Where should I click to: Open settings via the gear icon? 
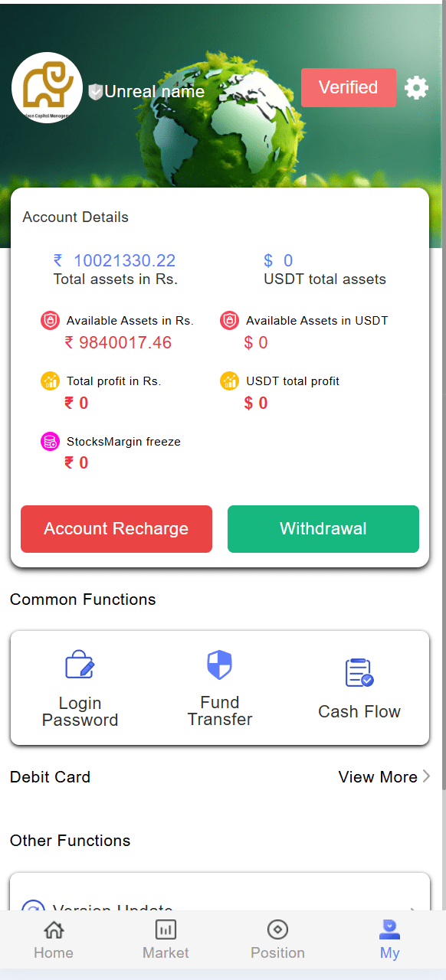416,87
